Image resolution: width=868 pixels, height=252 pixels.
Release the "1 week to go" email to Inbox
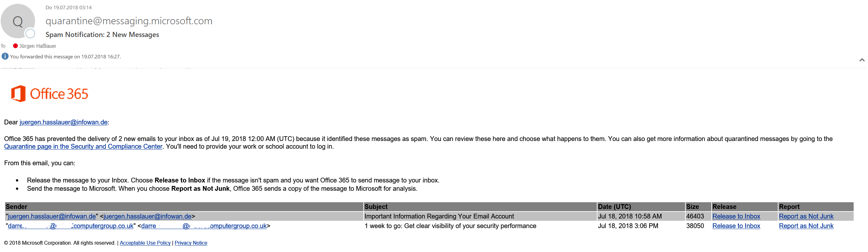[x=736, y=226]
